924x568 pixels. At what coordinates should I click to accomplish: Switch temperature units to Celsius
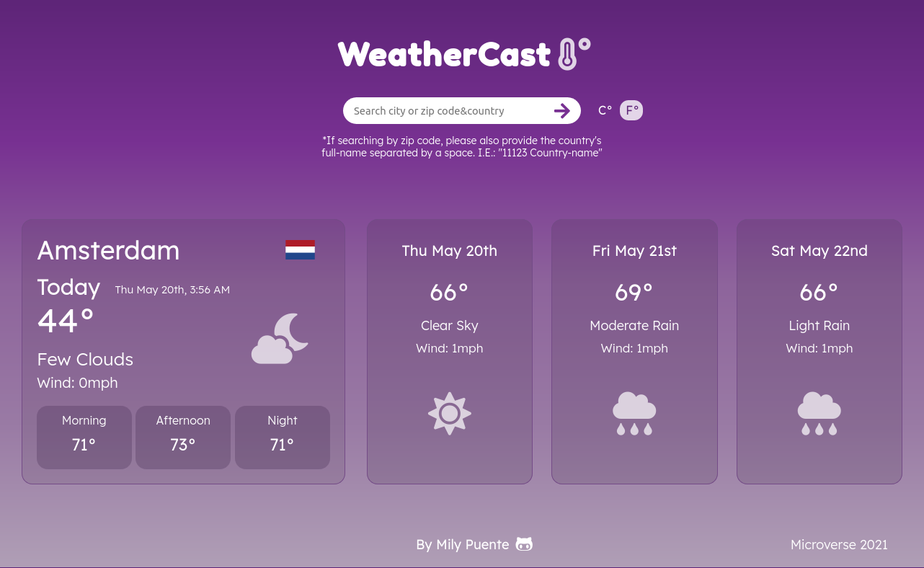pyautogui.click(x=605, y=110)
